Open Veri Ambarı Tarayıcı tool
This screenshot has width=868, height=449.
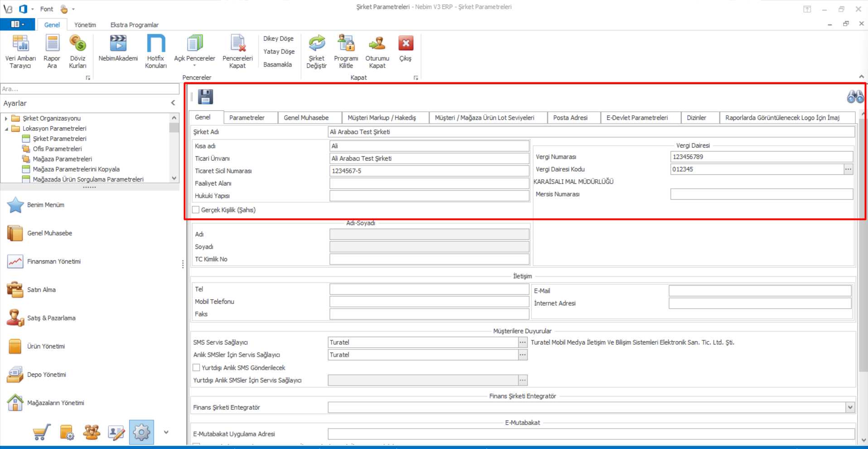click(20, 52)
